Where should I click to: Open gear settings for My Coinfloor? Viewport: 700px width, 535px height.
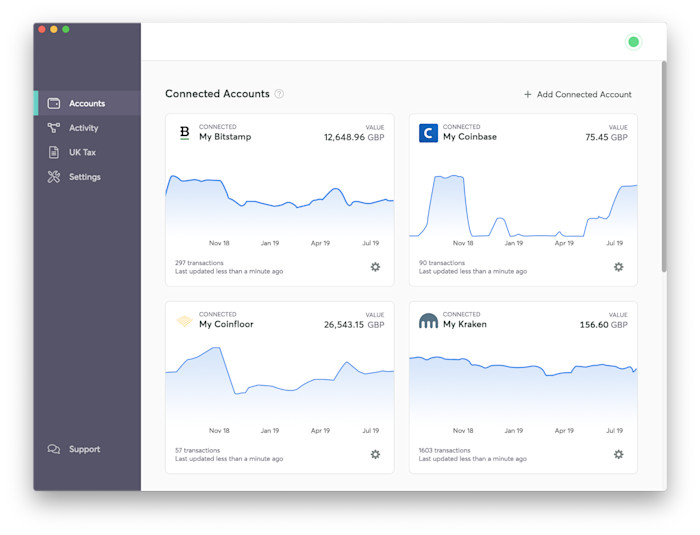pyautogui.click(x=375, y=455)
